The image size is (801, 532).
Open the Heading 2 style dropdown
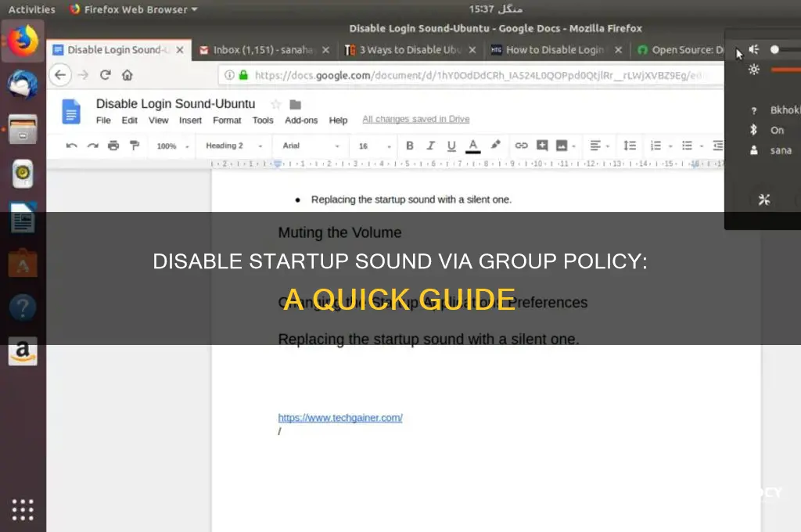pyautogui.click(x=234, y=146)
